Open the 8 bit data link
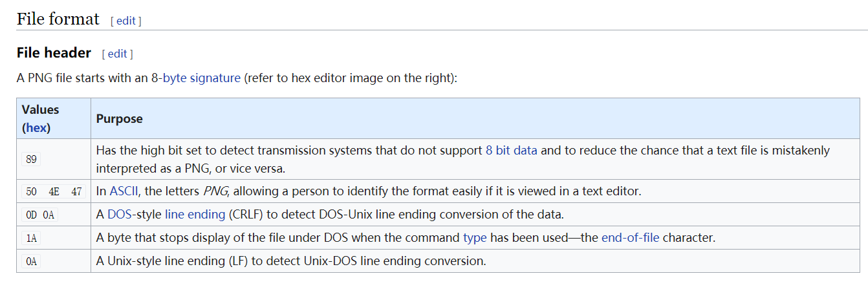Viewport: 868px width, 289px height. (x=512, y=150)
